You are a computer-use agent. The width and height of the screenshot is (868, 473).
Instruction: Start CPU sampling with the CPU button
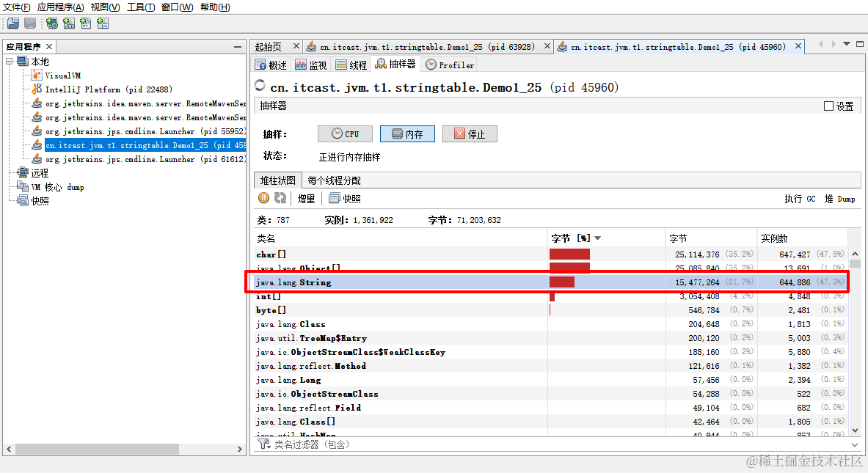(345, 134)
